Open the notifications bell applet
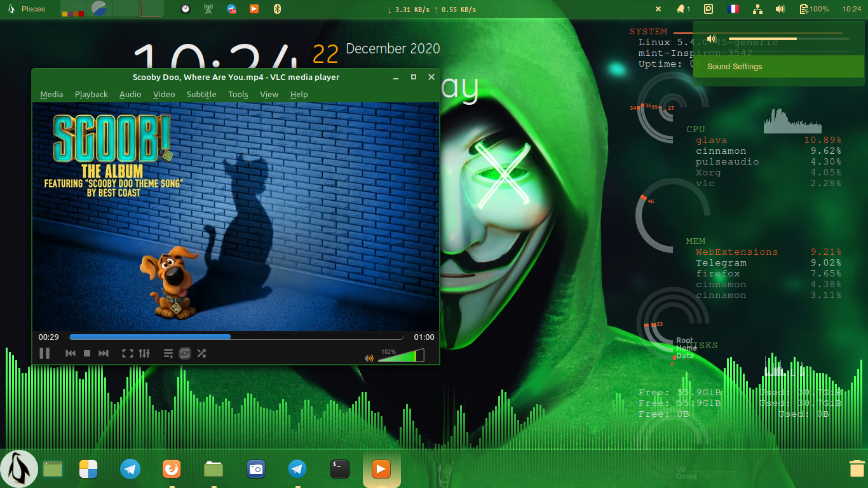This screenshot has width=868, height=488. [x=683, y=9]
